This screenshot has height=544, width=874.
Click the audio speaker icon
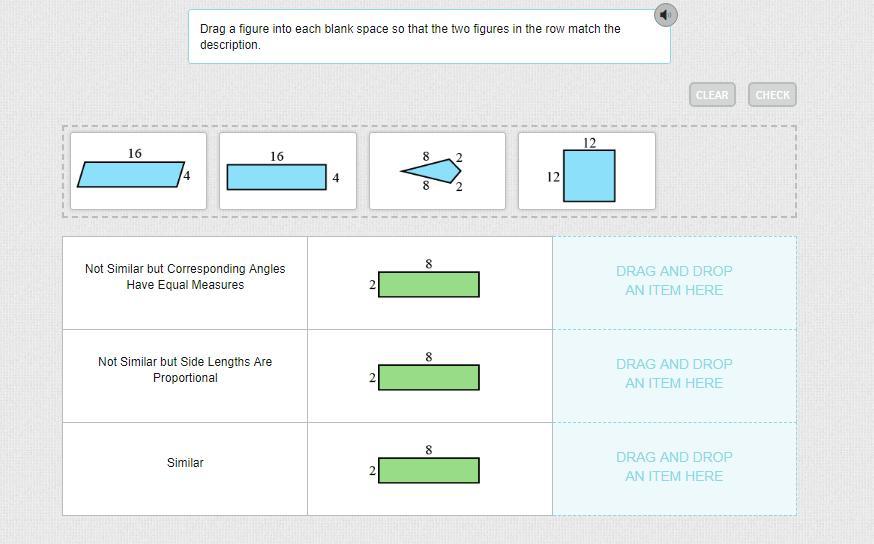coord(665,14)
